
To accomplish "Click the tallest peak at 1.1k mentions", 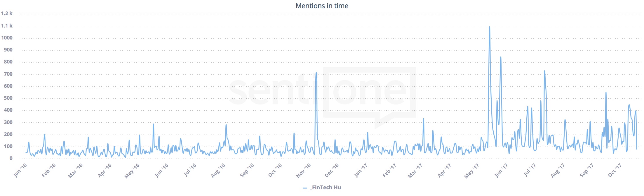I will point(489,27).
